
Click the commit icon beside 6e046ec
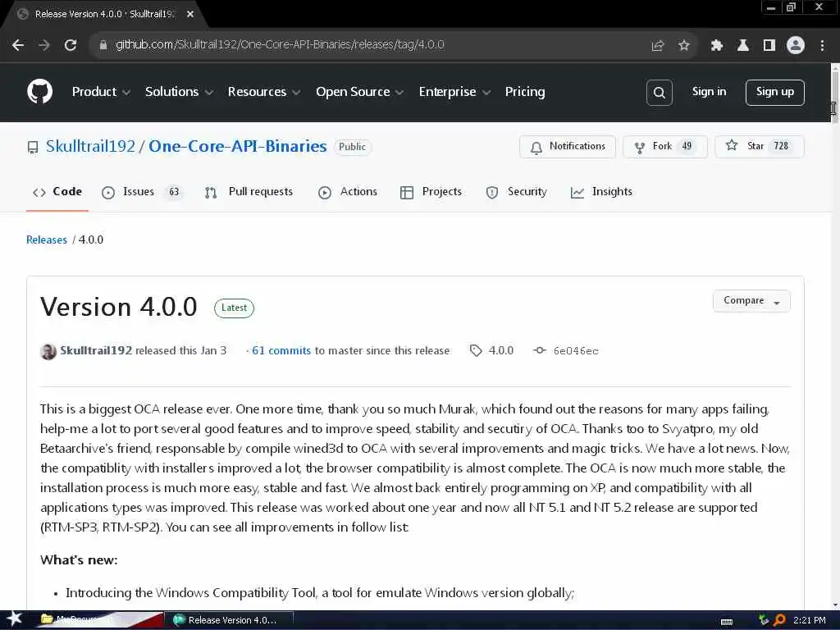pyautogui.click(x=540, y=350)
